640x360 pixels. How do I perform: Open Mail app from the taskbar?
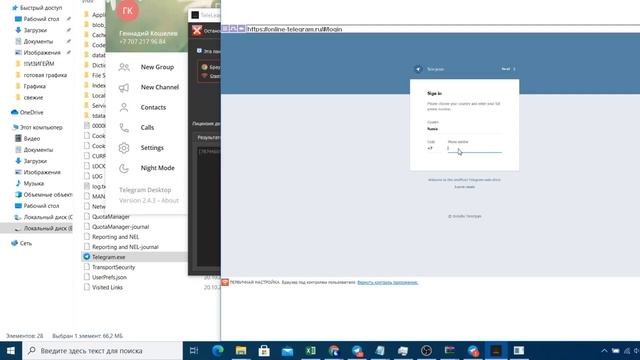(287, 351)
